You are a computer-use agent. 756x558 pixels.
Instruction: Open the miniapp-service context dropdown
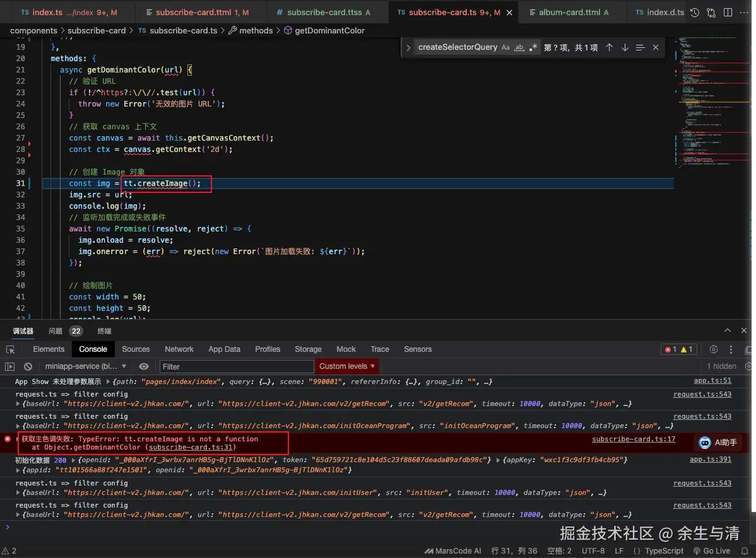point(85,366)
